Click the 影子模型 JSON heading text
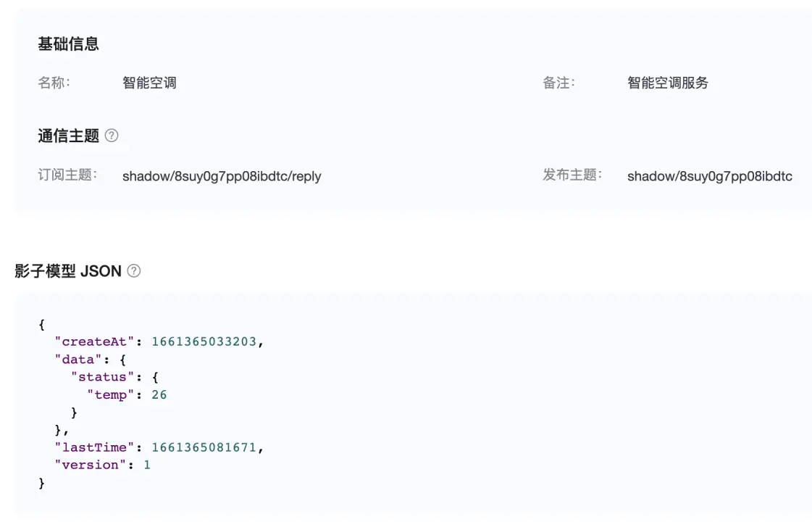 pyautogui.click(x=68, y=271)
